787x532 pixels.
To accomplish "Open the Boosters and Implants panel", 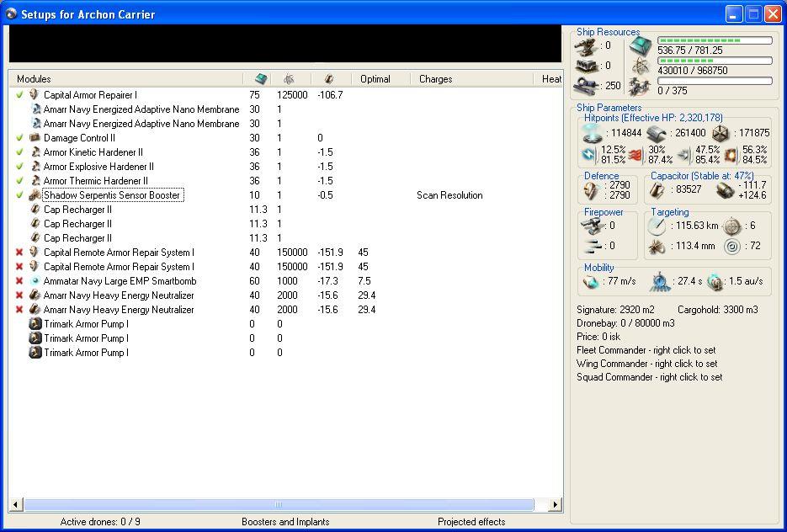I will pyautogui.click(x=285, y=522).
